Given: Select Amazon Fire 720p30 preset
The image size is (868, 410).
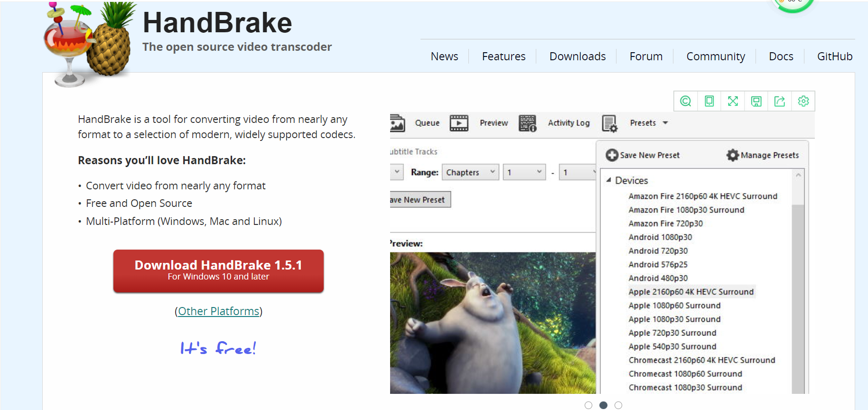Looking at the screenshot, I should pyautogui.click(x=665, y=224).
